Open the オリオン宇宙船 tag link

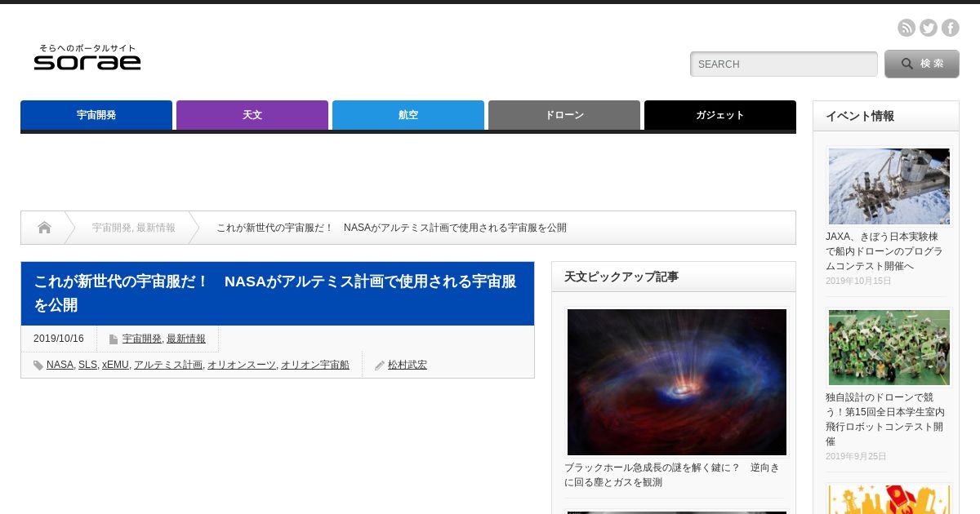[x=315, y=365]
